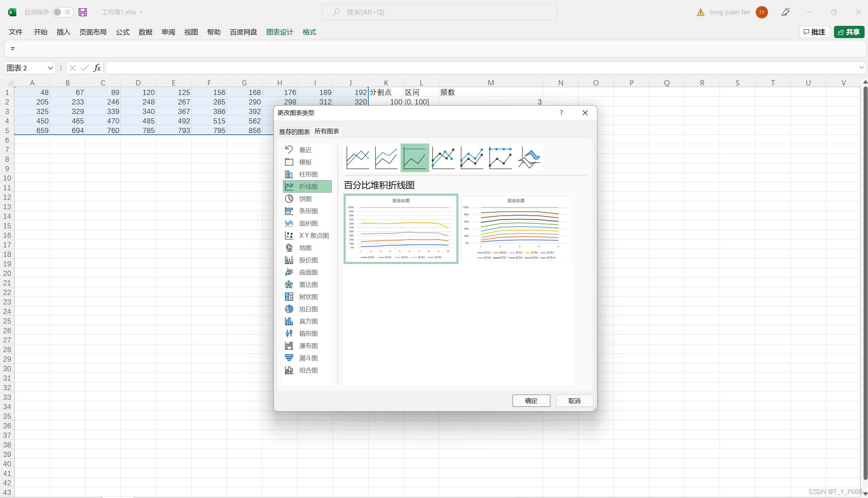Switch to the 推荐的图表 dialog tab

pos(294,132)
